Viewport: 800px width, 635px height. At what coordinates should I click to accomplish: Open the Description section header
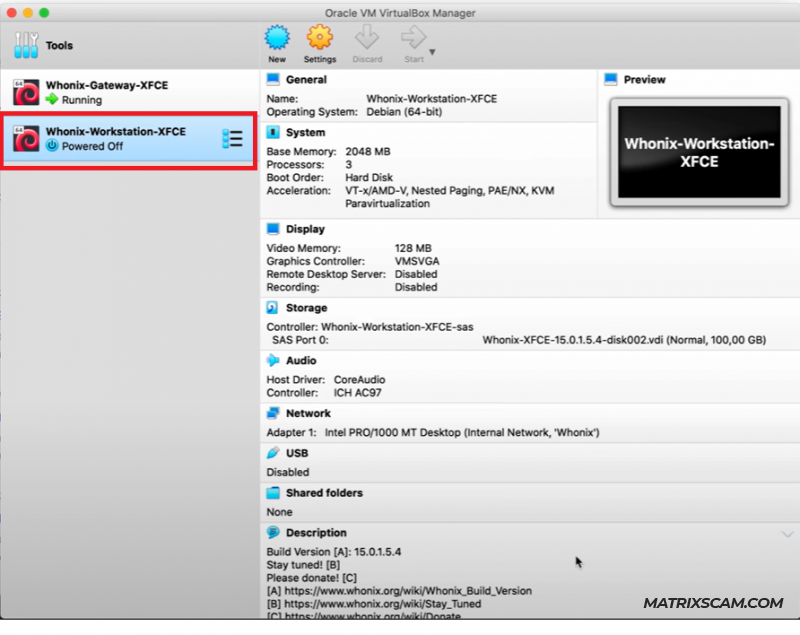(316, 532)
